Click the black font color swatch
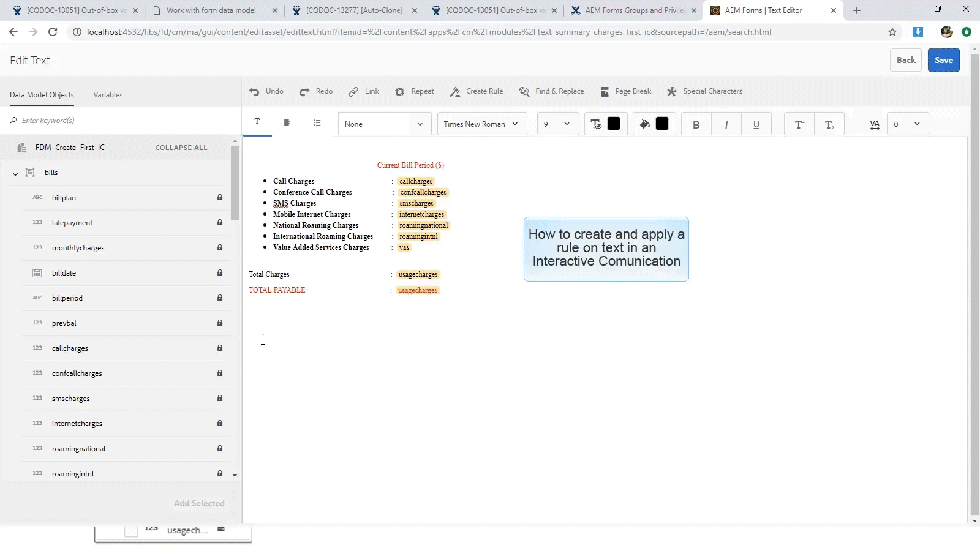Image resolution: width=980 pixels, height=551 pixels. pyautogui.click(x=614, y=124)
